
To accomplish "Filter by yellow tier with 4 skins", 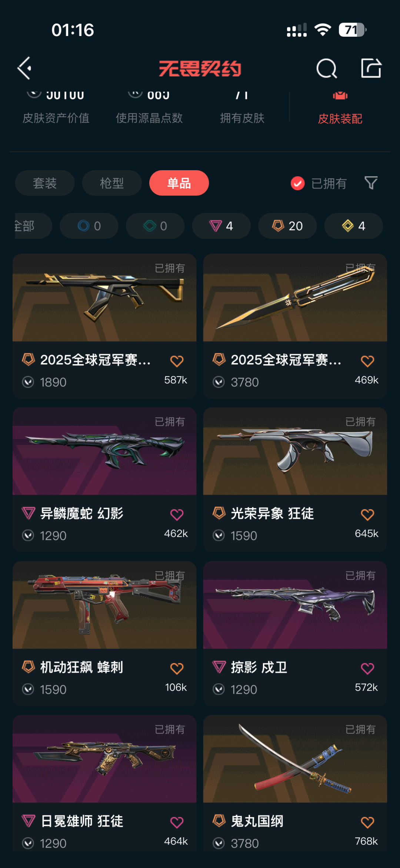I will [354, 226].
